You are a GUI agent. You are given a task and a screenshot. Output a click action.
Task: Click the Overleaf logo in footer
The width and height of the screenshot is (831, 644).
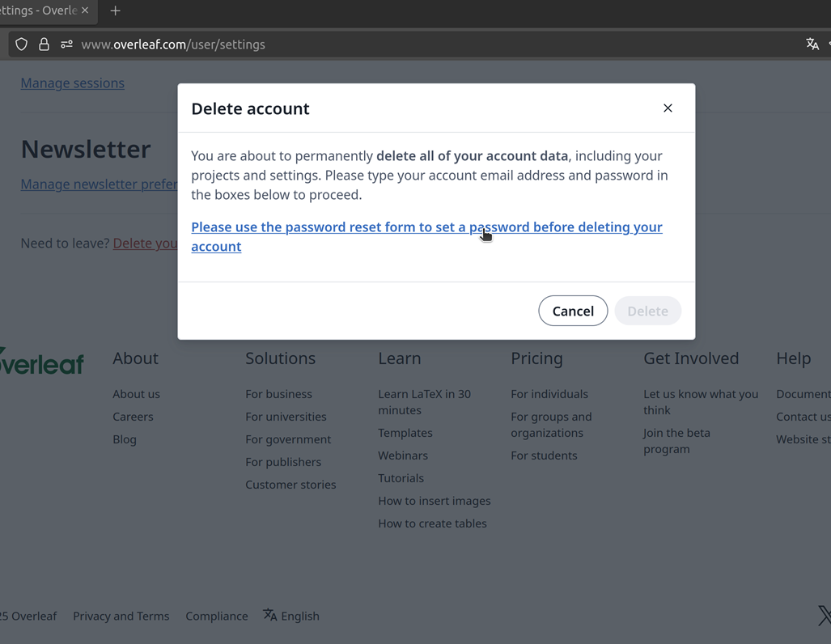(42, 362)
